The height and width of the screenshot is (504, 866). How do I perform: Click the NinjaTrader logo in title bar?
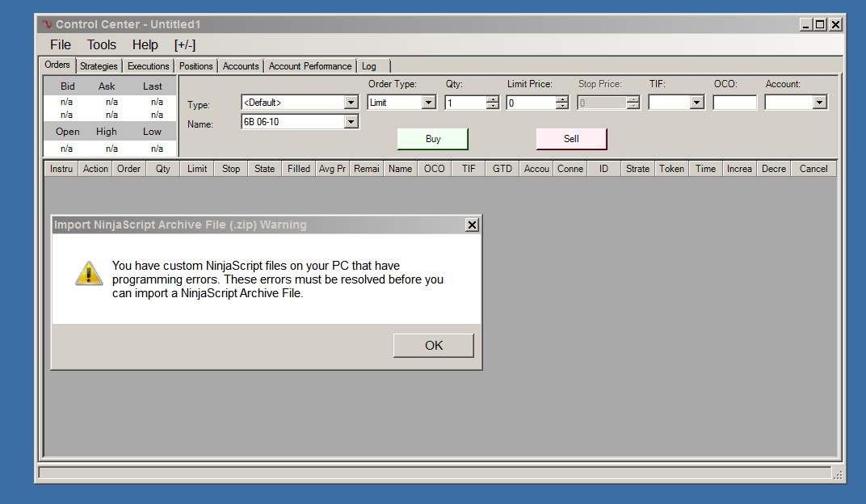tap(47, 24)
